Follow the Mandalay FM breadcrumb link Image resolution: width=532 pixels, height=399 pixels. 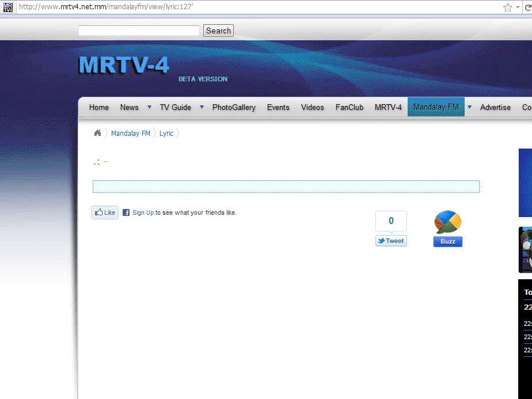click(131, 134)
